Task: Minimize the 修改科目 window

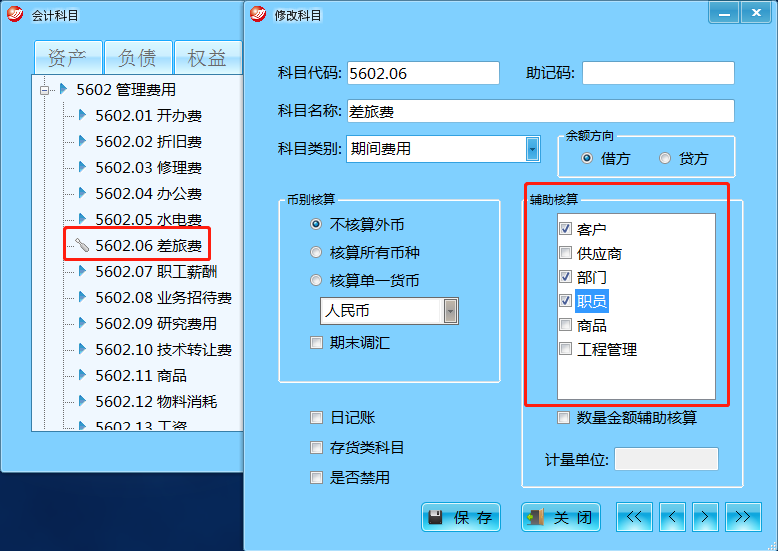Action: [724, 12]
